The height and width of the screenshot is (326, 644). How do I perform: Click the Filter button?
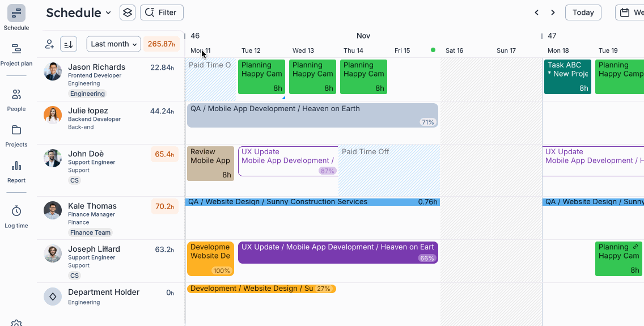pyautogui.click(x=162, y=12)
